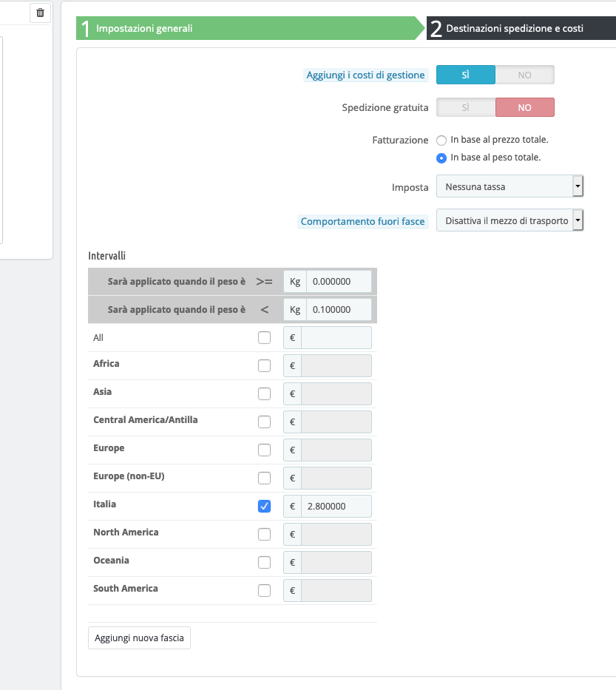
Task: Click the Aggiungi i costi di gestione label
Action: 365,75
